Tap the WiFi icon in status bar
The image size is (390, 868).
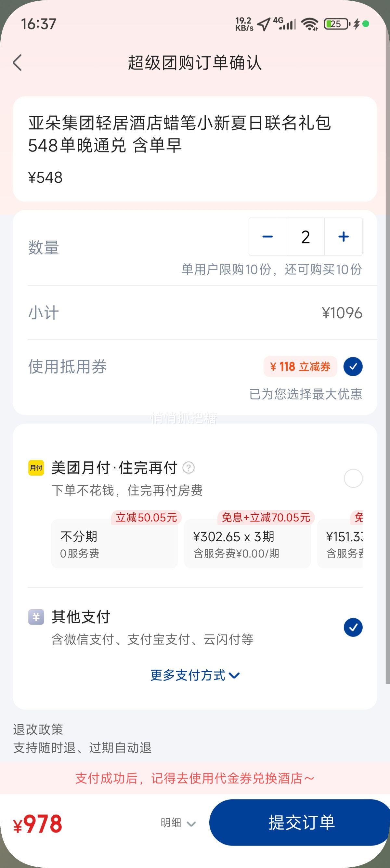[x=309, y=24]
